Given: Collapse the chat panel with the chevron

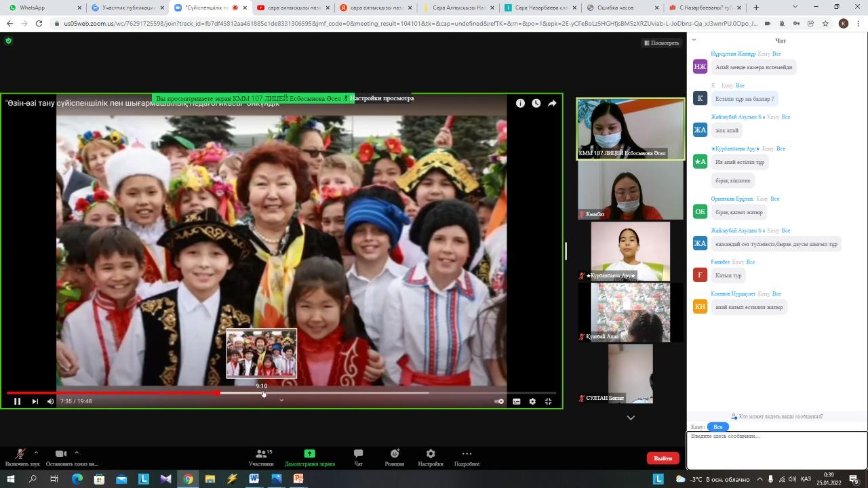Looking at the screenshot, I should tap(694, 40).
